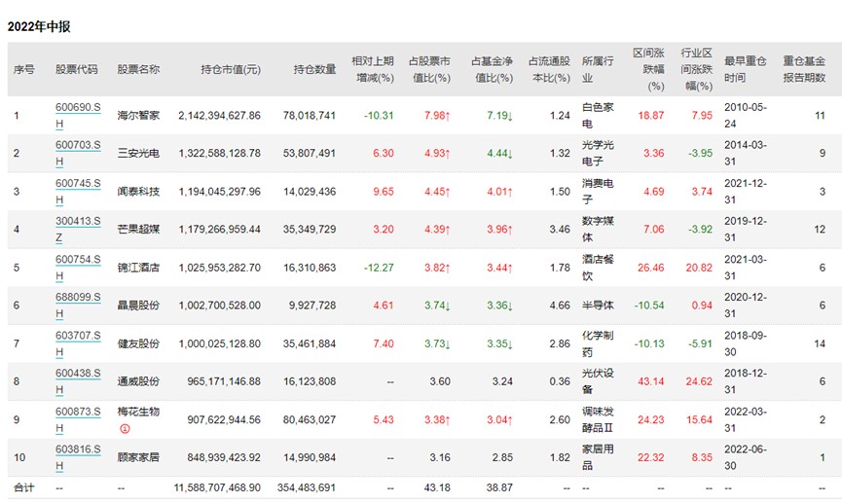Open stock code link 600703.SH
Screen dimensions: 842x504
(x=77, y=153)
